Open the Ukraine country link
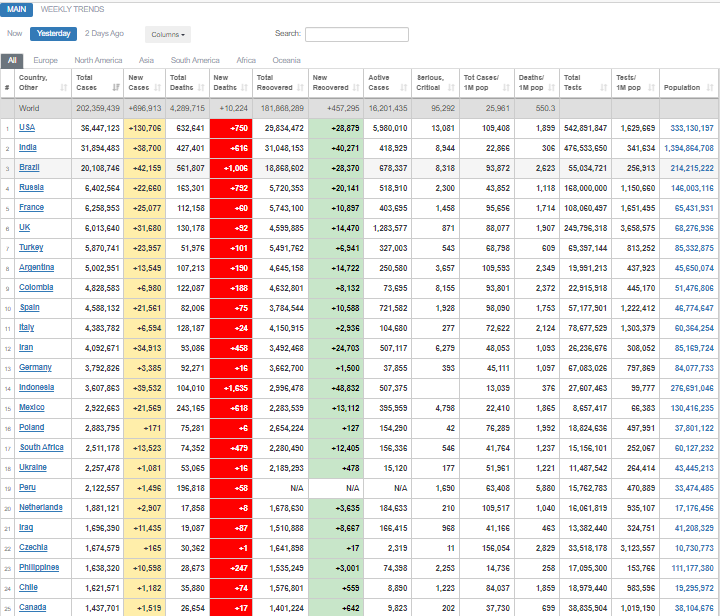Viewport: 720px width, 616px height. click(x=33, y=467)
